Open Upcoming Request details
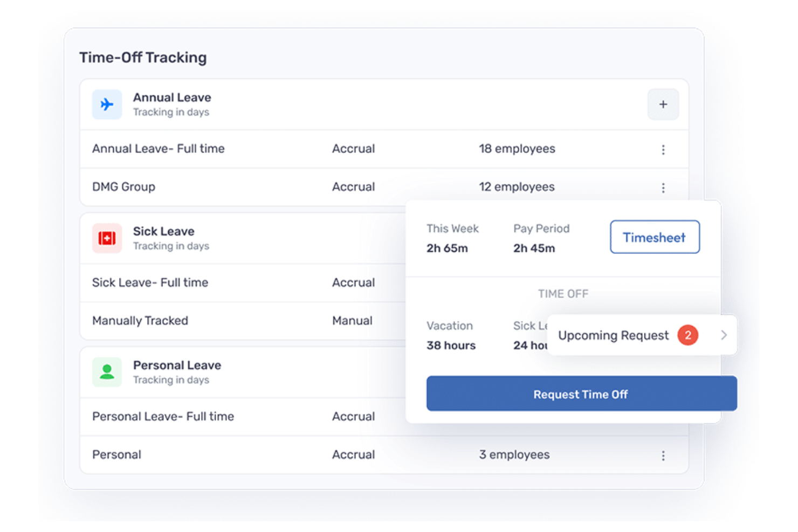798x532 pixels. coord(613,335)
